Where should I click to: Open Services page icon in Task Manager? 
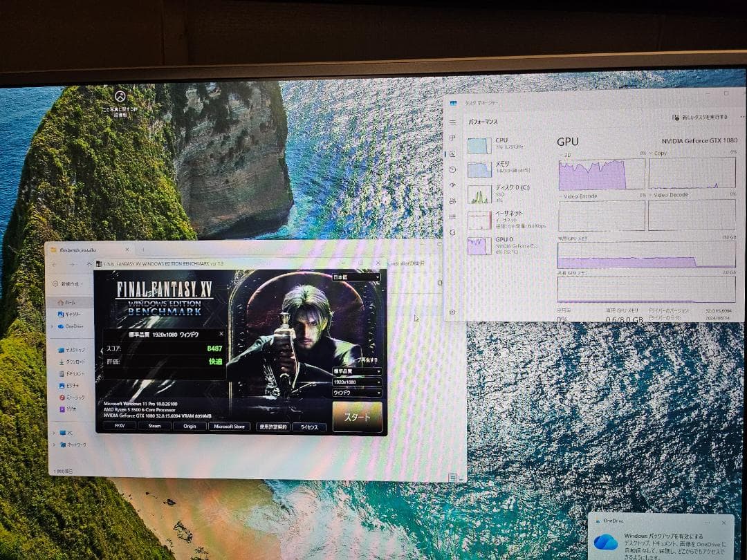click(x=452, y=232)
